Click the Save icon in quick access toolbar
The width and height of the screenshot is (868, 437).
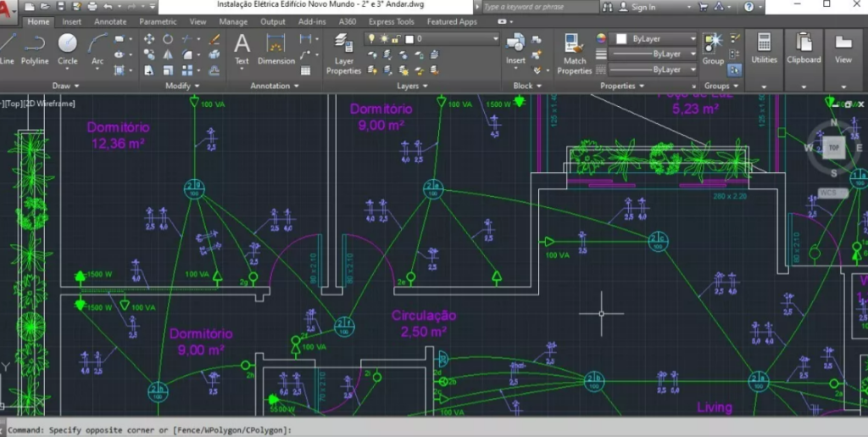click(x=61, y=7)
